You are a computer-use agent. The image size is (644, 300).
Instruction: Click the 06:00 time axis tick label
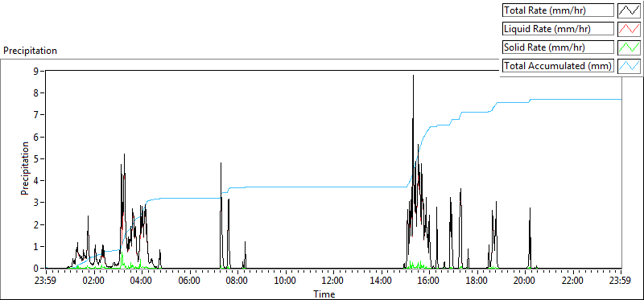pos(190,281)
